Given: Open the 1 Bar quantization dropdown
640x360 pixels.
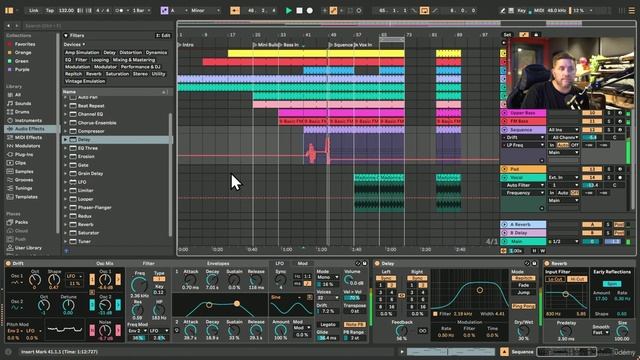Looking at the screenshot, I should click(x=142, y=11).
